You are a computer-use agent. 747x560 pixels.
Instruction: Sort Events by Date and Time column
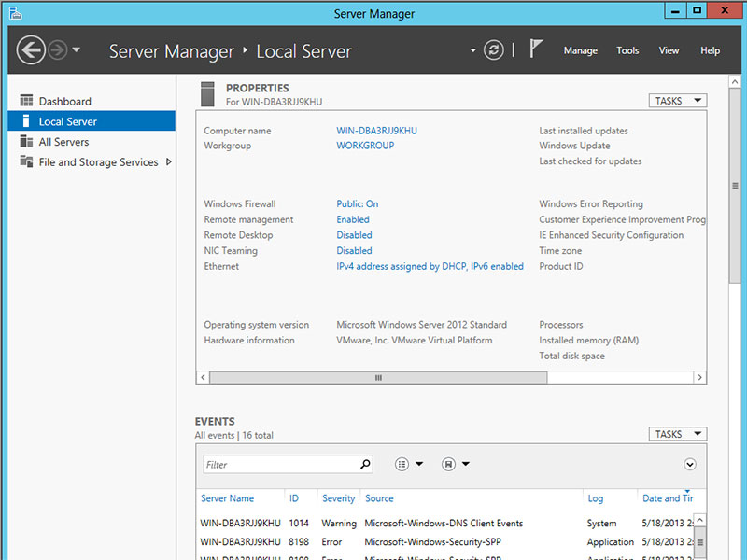(x=668, y=498)
